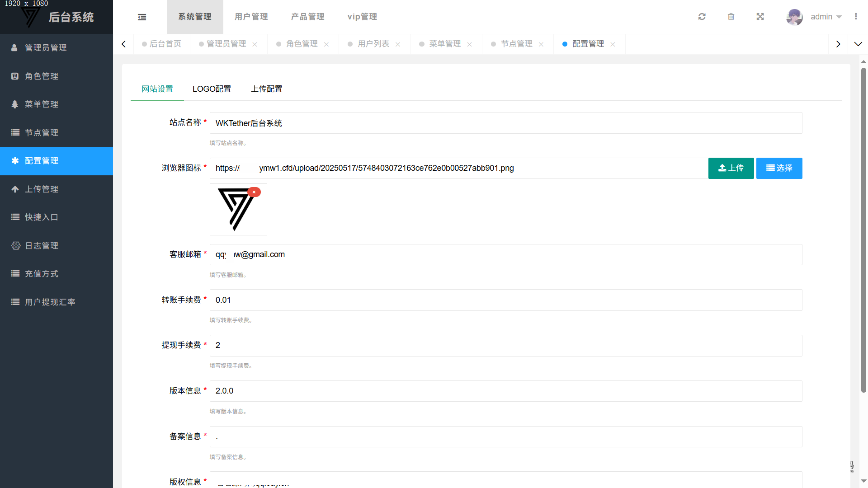
Task: Remove the browser icon thumbnail via red X
Action: point(254,192)
